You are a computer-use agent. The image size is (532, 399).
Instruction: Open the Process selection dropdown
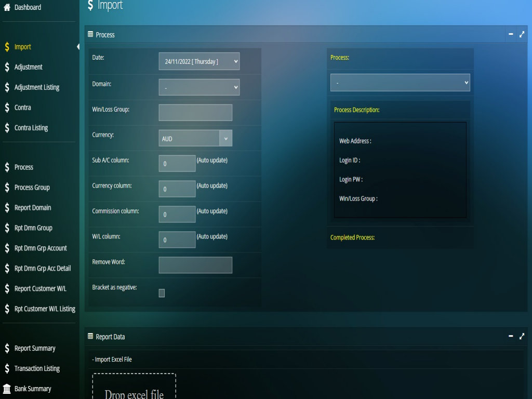pos(400,83)
